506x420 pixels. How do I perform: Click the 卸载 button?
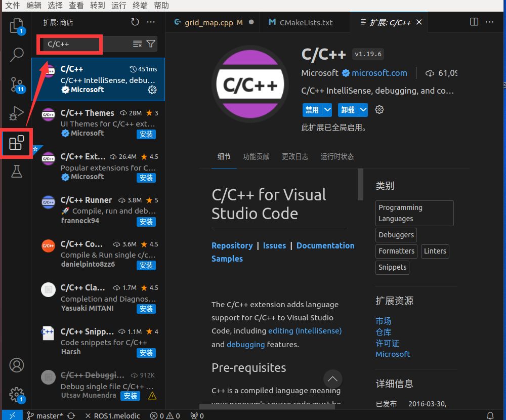(348, 110)
